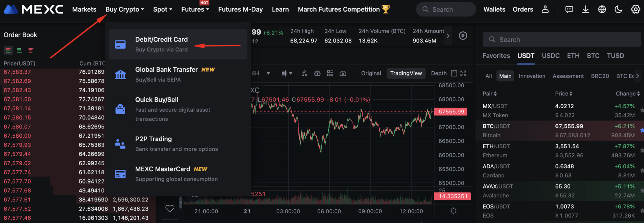
Task: Open the indicators (fx) icon on the chart toolbar
Action: [x=304, y=73]
